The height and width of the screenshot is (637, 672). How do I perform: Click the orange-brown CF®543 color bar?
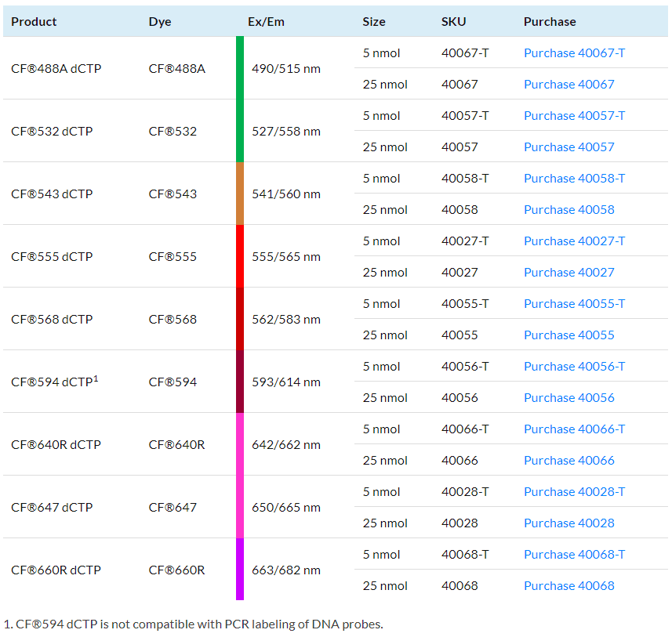(x=240, y=194)
